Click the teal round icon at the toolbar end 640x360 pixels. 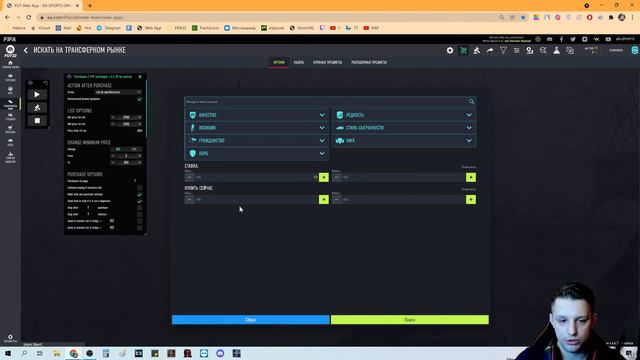click(x=635, y=50)
